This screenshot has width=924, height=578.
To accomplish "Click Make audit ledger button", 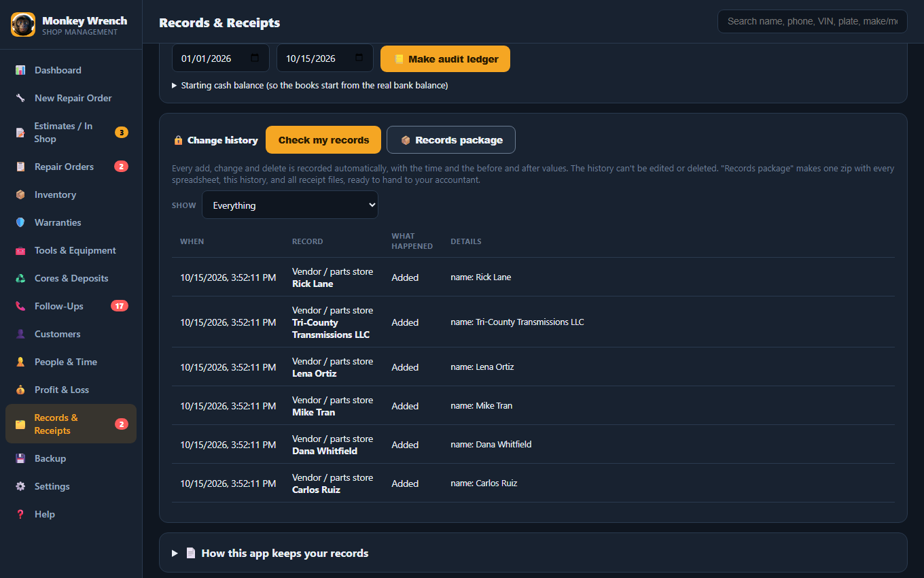I will [445, 59].
